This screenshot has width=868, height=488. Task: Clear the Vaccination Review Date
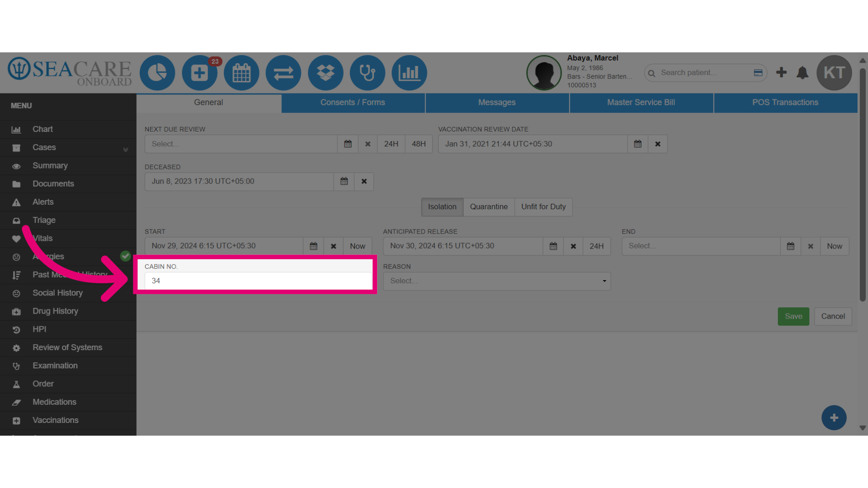pos(658,144)
